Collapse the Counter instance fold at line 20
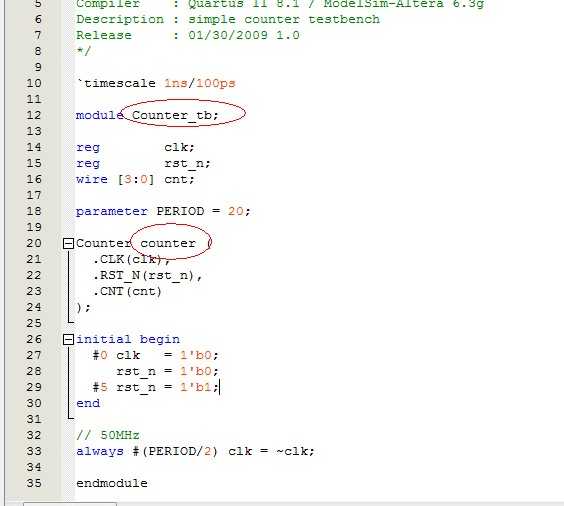This screenshot has width=564, height=506. pos(68,243)
